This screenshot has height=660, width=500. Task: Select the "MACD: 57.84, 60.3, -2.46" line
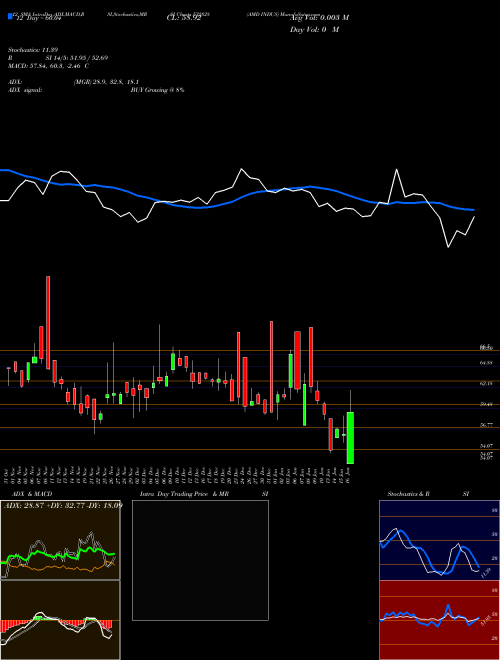point(45,66)
